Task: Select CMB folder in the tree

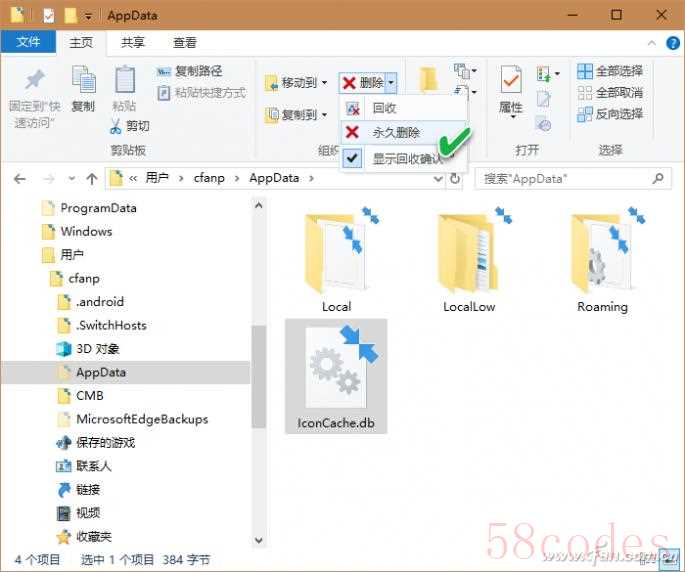Action: pyautogui.click(x=80, y=395)
